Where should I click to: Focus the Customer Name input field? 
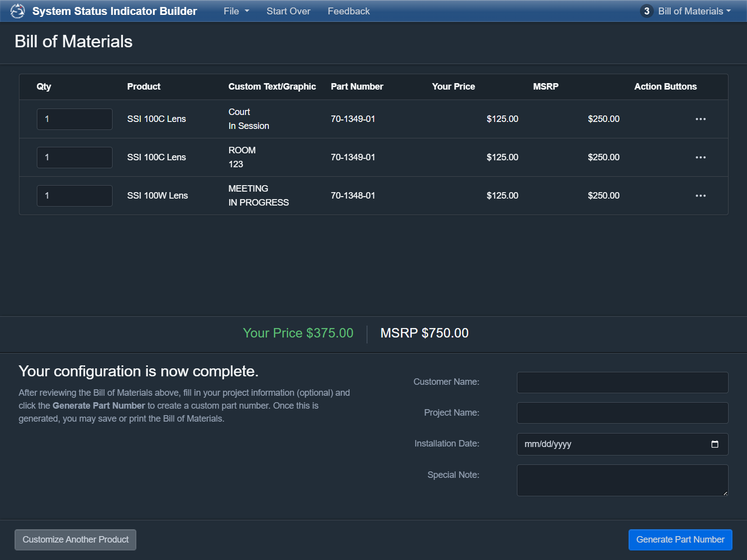[622, 382]
